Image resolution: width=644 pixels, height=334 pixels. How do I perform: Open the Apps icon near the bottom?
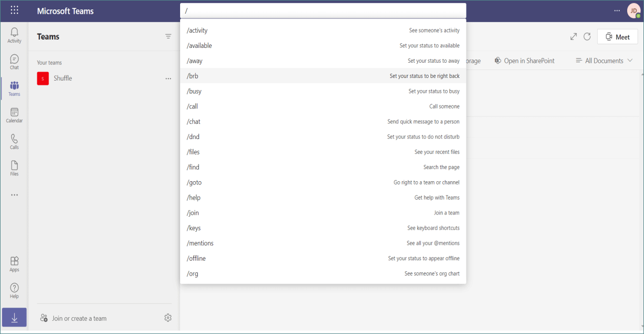14,263
